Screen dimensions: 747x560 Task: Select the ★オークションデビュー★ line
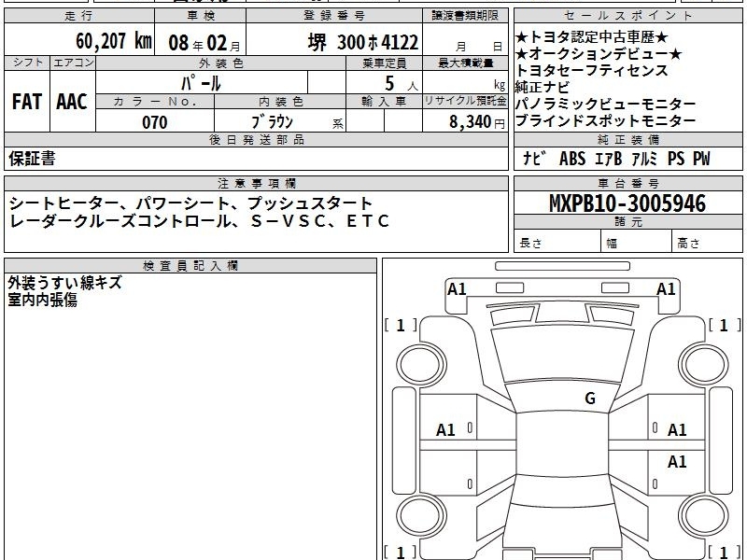click(x=599, y=54)
